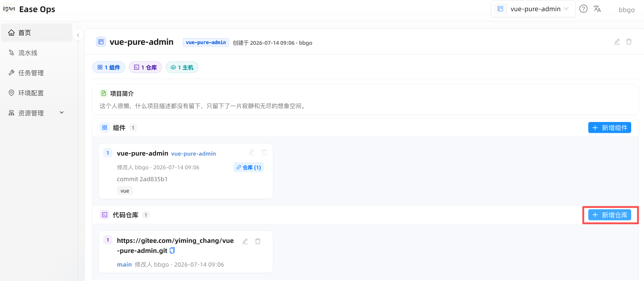The height and width of the screenshot is (281, 644).
Task: Click the 环境配置 location icon
Action: click(11, 93)
